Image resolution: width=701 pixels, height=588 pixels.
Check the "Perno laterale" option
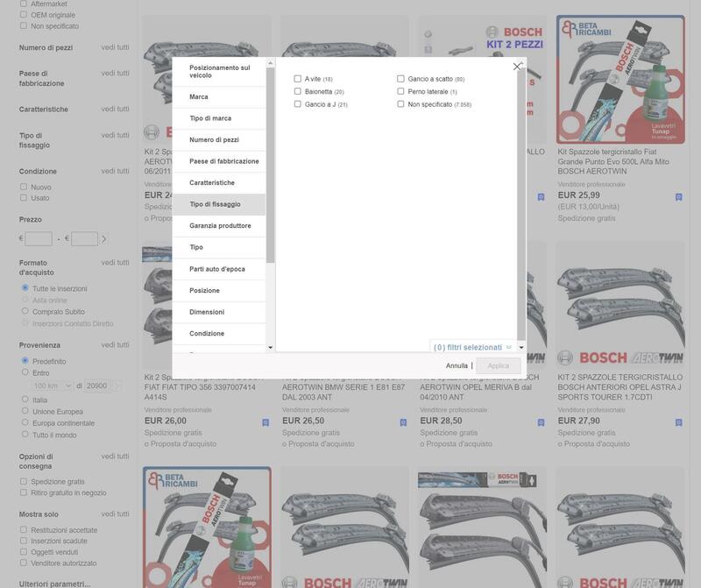pos(400,91)
